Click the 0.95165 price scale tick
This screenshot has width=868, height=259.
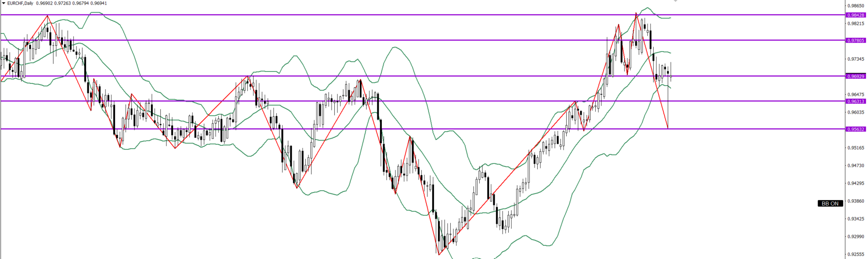click(x=856, y=148)
